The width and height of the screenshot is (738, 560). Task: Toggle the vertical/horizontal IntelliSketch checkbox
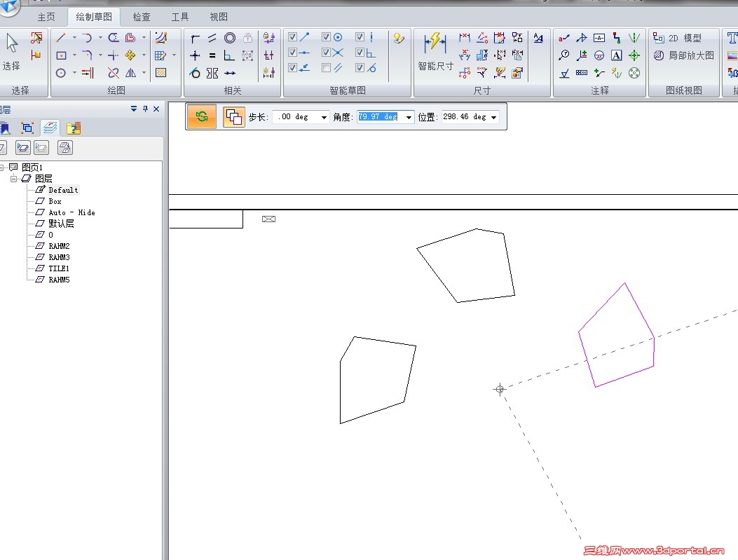360,36
